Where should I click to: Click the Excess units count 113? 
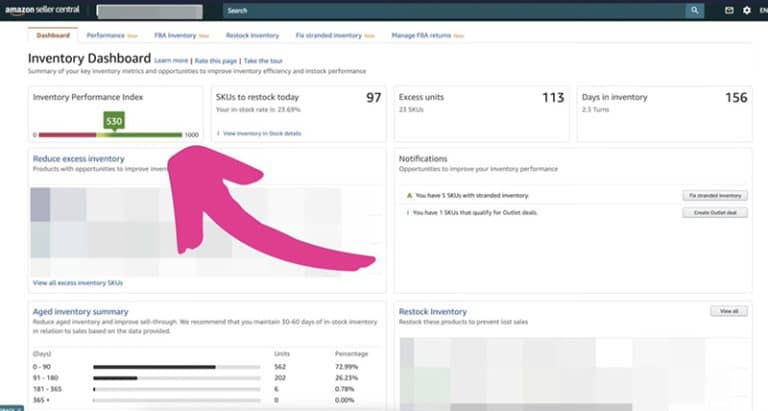553,97
